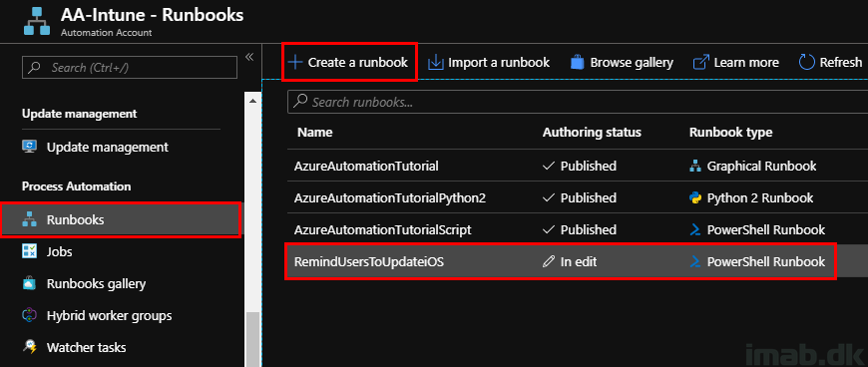
Task: Click the Watcher tasks icon
Action: (29, 348)
